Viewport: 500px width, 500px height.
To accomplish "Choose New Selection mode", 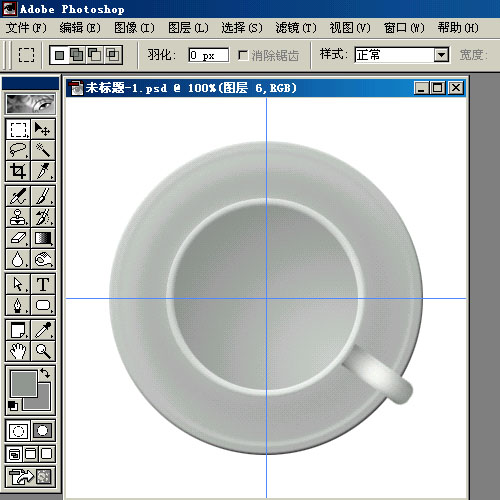I will point(60,55).
